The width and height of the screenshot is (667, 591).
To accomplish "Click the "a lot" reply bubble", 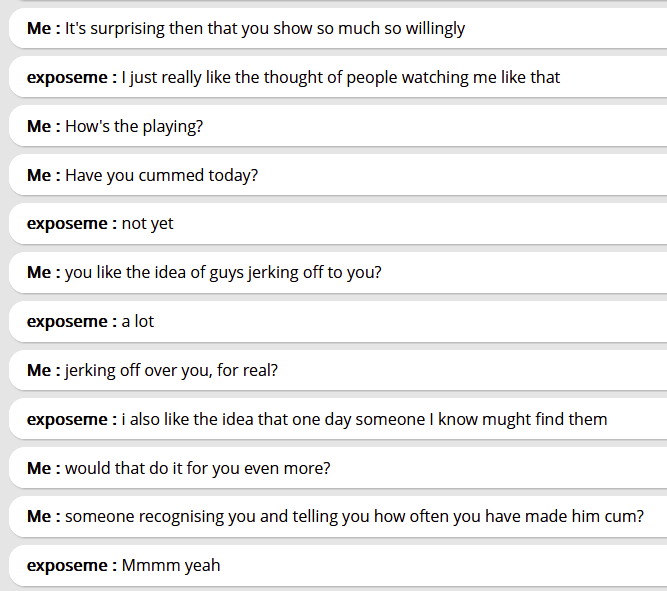I will click(138, 321).
